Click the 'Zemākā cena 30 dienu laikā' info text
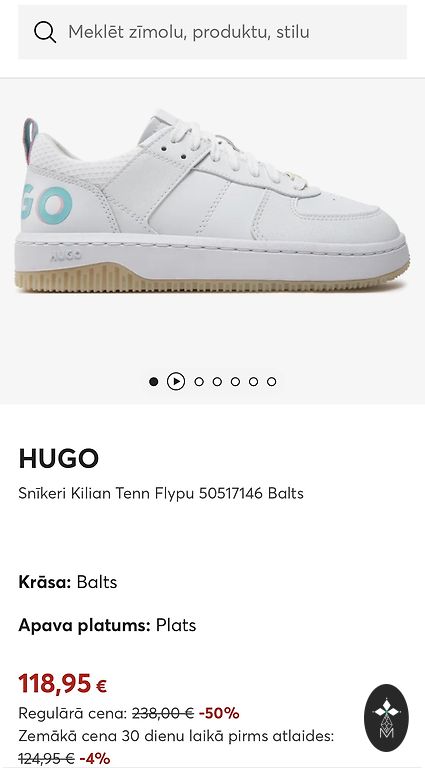This screenshot has width=425, height=768. (x=176, y=736)
